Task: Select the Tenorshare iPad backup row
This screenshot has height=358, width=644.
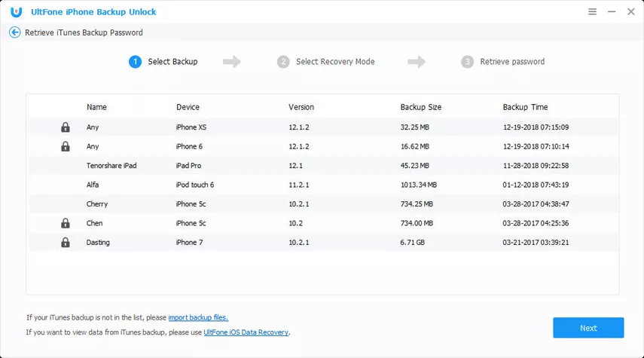Action: pyautogui.click(x=324, y=166)
